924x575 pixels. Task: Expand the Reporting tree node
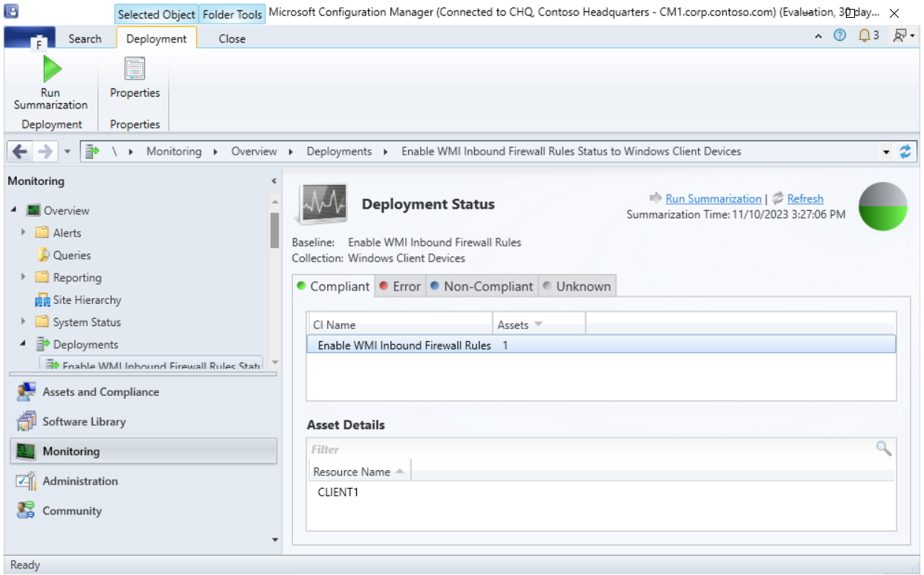[x=24, y=278]
